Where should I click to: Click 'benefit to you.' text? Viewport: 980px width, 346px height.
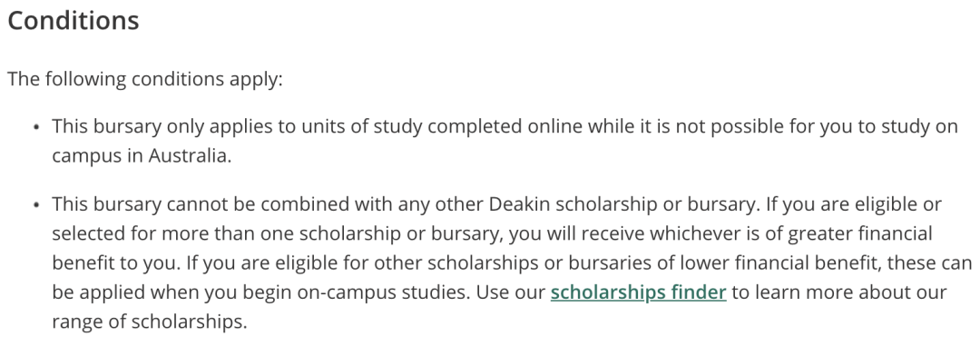pos(116,262)
